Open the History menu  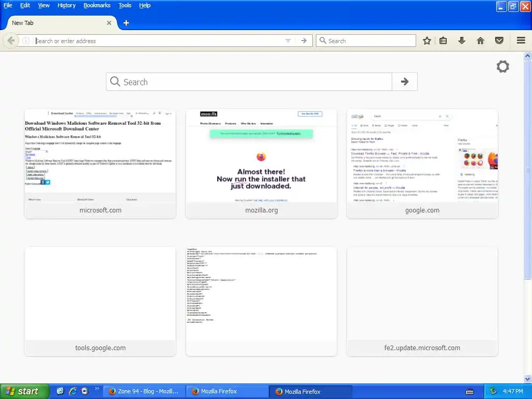click(x=66, y=5)
